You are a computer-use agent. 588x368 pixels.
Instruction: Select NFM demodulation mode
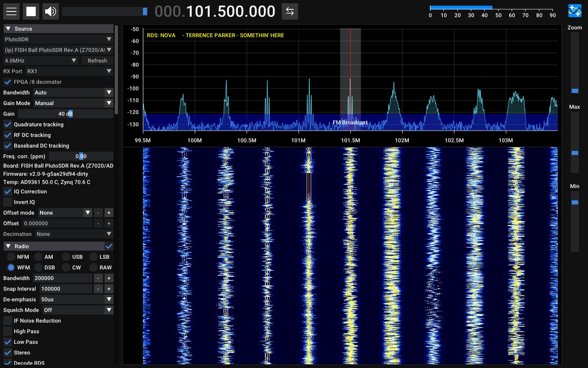11,257
